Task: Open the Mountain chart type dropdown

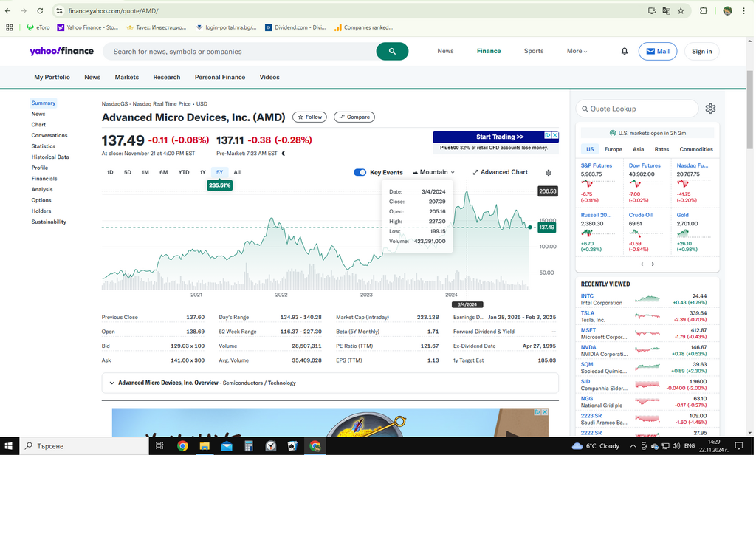Action: point(433,172)
